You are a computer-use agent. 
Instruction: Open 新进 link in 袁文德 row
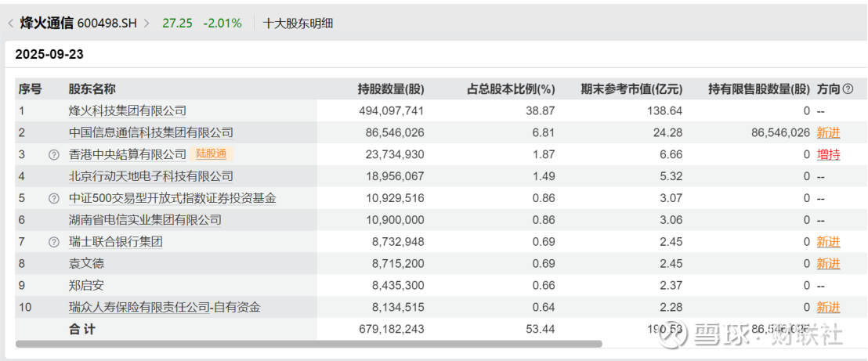point(828,264)
